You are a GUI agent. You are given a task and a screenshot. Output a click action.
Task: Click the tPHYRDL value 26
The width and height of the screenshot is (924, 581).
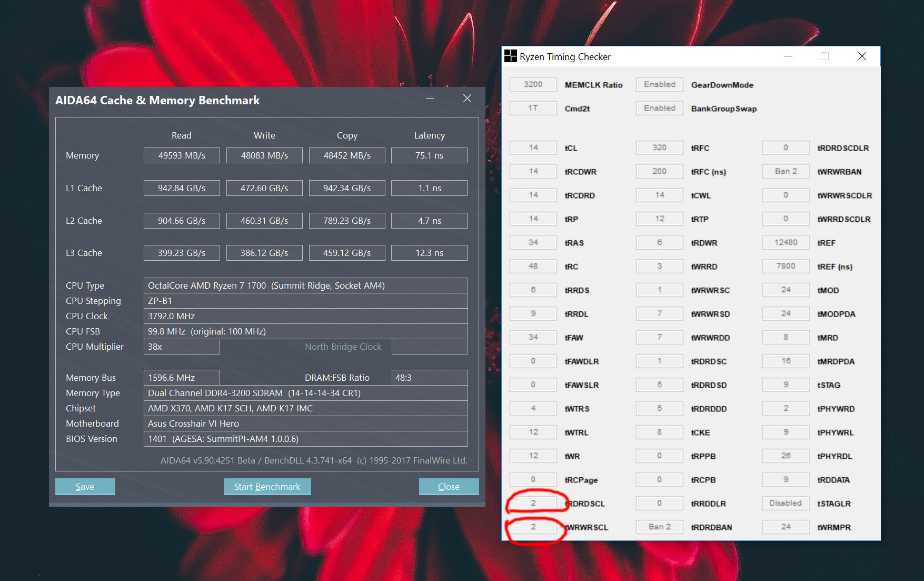pyautogui.click(x=786, y=456)
